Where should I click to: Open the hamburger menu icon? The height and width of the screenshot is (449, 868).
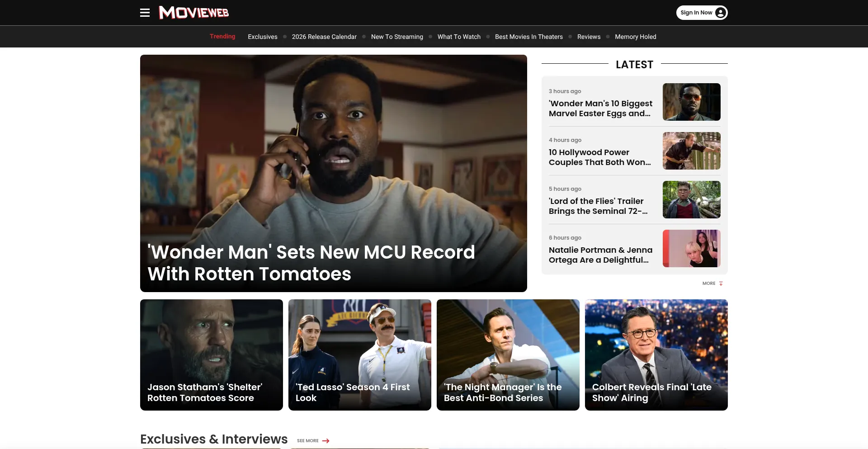145,13
